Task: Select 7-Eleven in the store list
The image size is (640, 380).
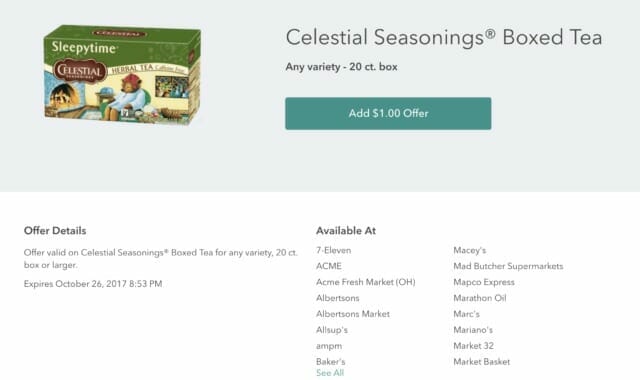Action: click(333, 250)
